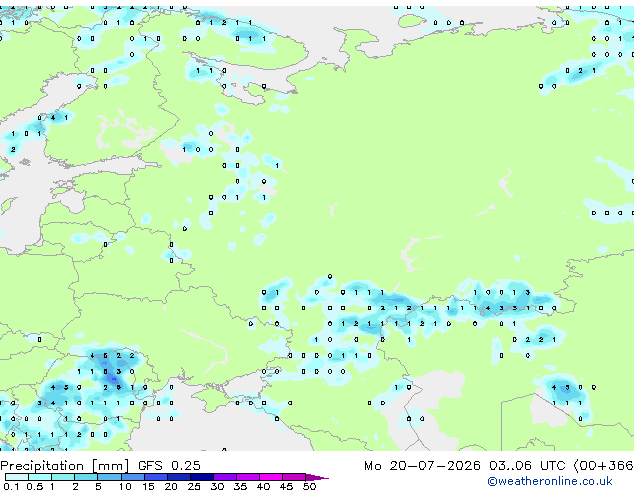Pick the 15–20 mm blue legend swatch
634x490 pixels.
coord(155,477)
